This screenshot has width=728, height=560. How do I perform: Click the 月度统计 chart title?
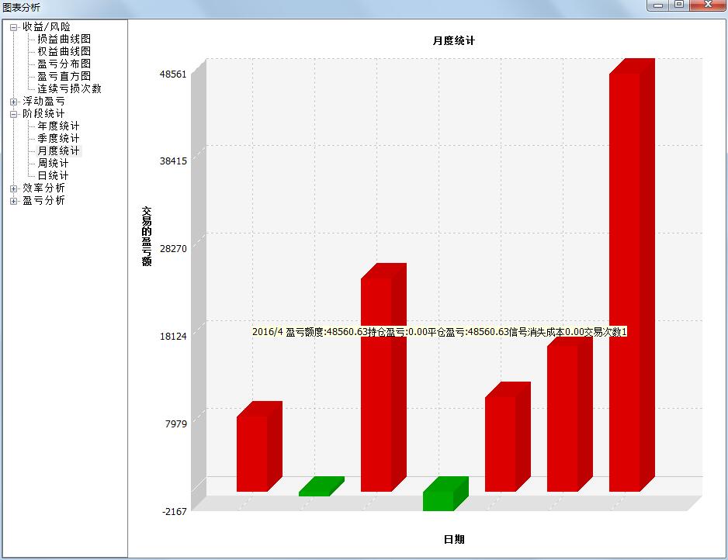(x=453, y=41)
